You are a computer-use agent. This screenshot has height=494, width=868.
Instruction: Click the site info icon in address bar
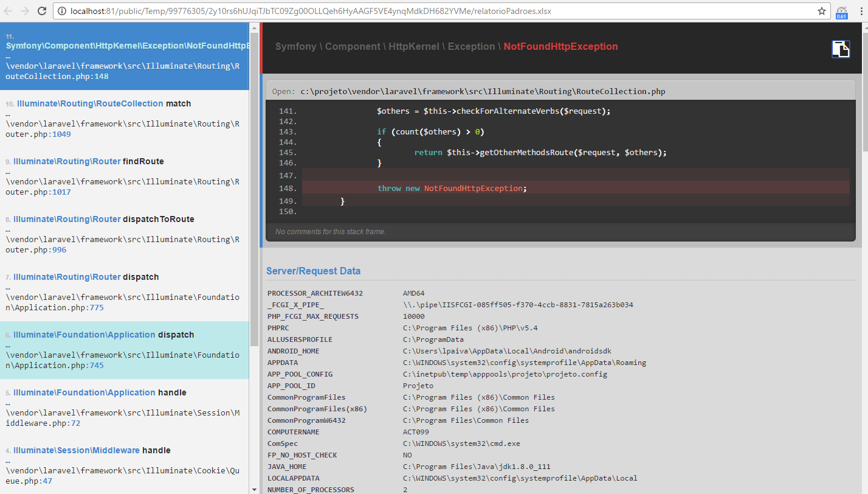[x=63, y=11]
